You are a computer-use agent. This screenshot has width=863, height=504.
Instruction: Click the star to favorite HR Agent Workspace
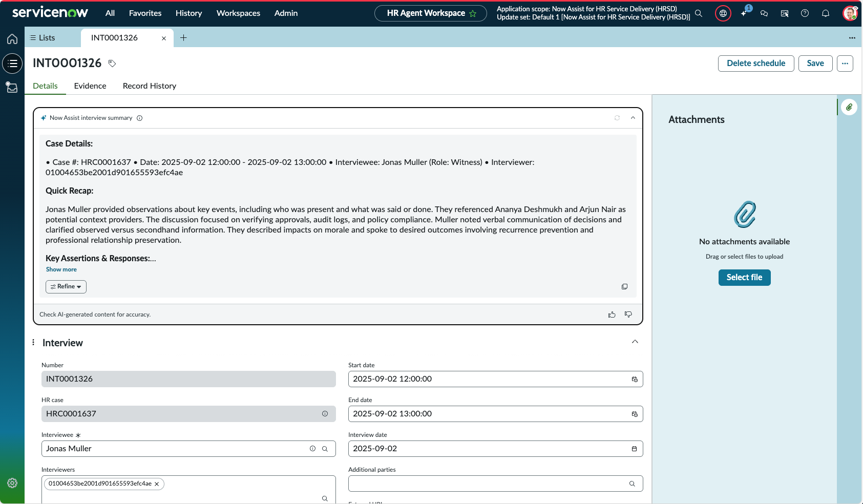pyautogui.click(x=473, y=13)
